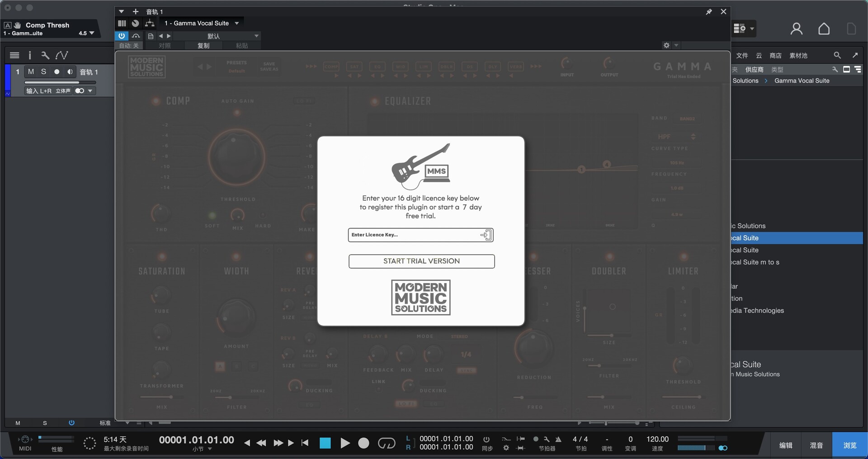This screenshot has width=868, height=459.
Task: Click the fast forward button
Action: (278, 443)
